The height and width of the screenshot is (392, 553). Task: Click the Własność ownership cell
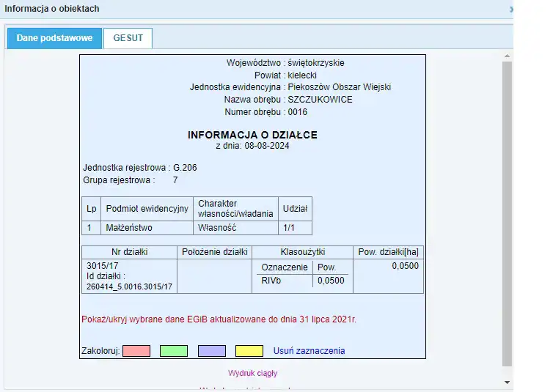pyautogui.click(x=216, y=228)
